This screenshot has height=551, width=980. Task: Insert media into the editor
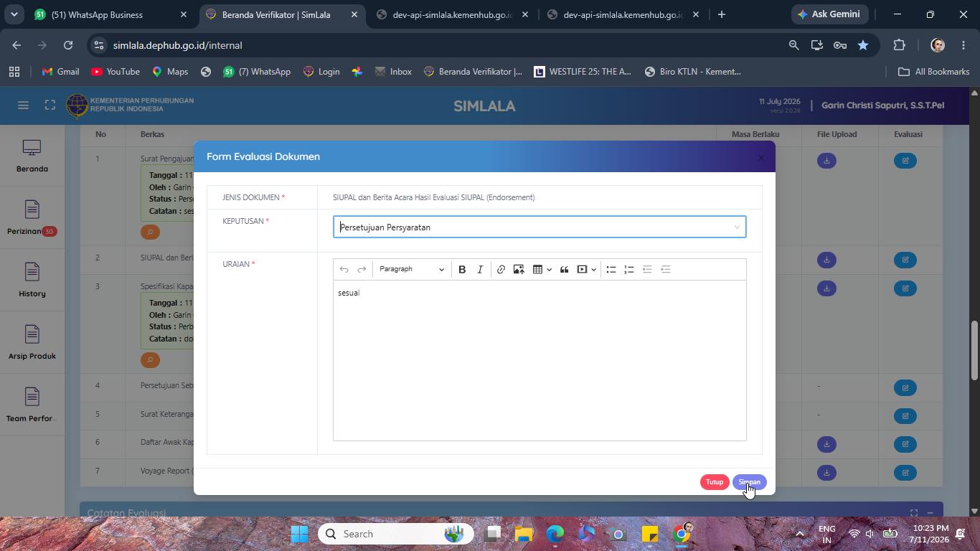[582, 270]
